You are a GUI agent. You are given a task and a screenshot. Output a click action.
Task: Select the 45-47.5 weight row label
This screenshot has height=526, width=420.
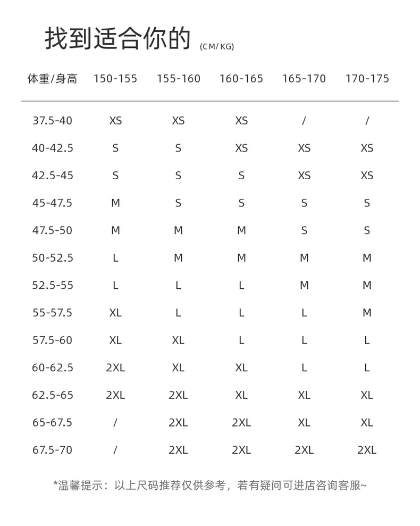[52, 203]
